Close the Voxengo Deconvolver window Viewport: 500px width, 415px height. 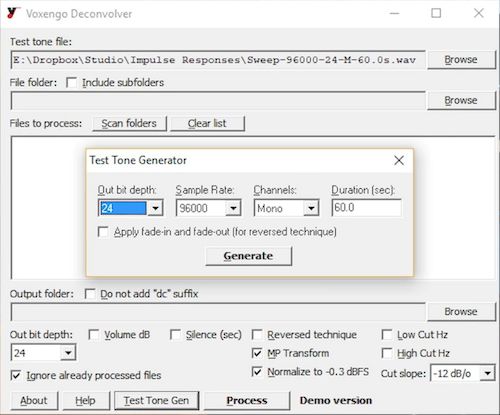[x=479, y=13]
